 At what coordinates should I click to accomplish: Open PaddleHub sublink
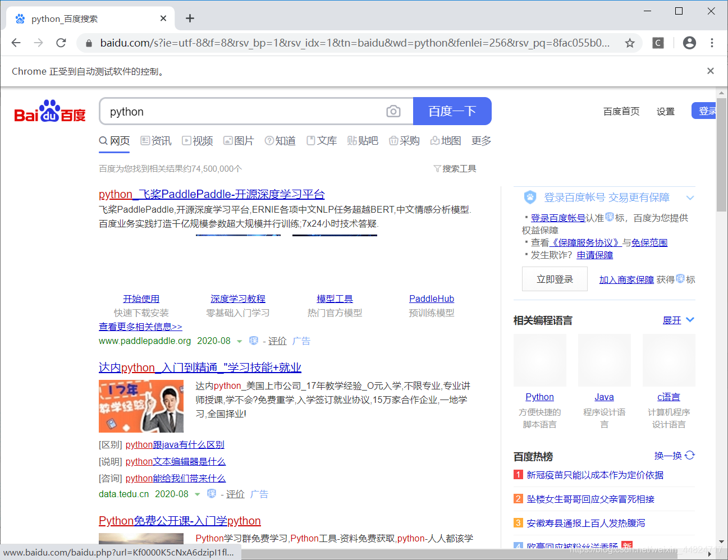click(x=432, y=299)
